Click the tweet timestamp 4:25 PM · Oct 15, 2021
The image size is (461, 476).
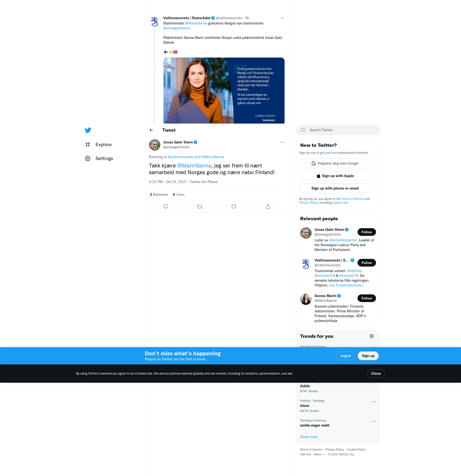(168, 182)
